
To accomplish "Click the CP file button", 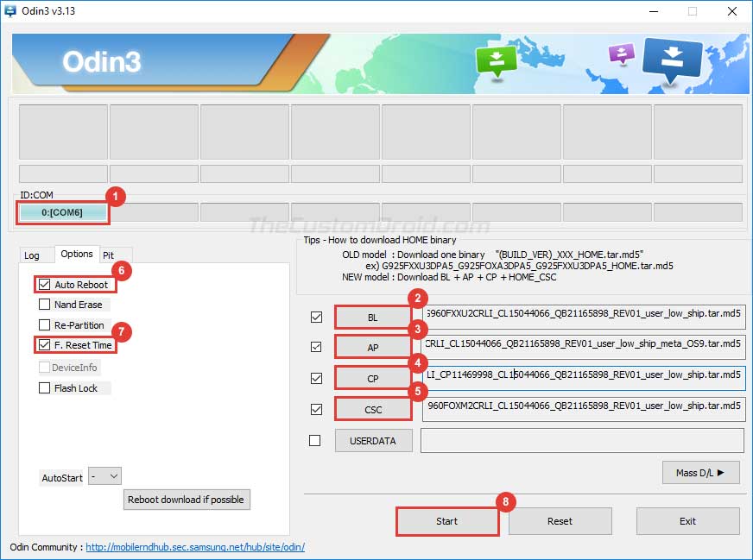I will point(373,379).
